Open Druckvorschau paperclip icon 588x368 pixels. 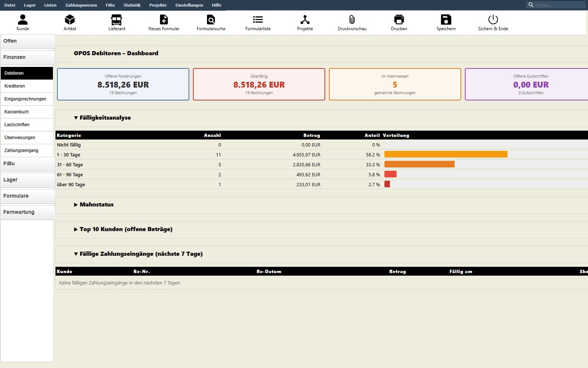(352, 20)
